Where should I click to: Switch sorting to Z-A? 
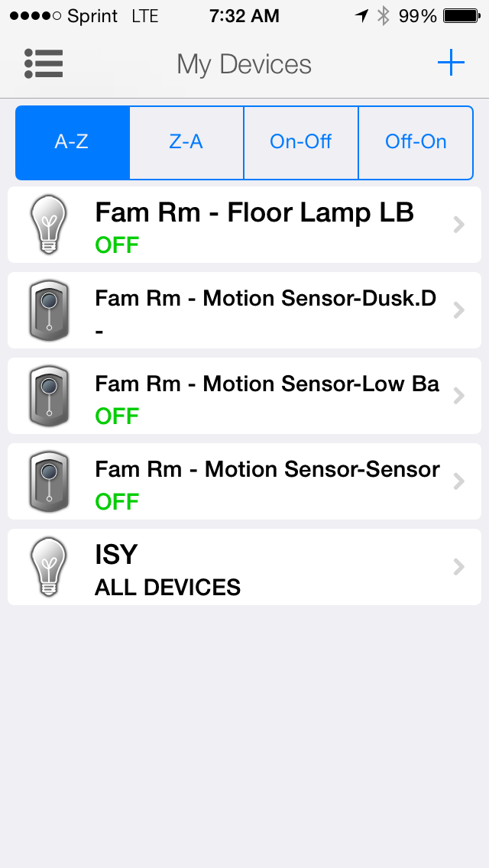pos(186,142)
